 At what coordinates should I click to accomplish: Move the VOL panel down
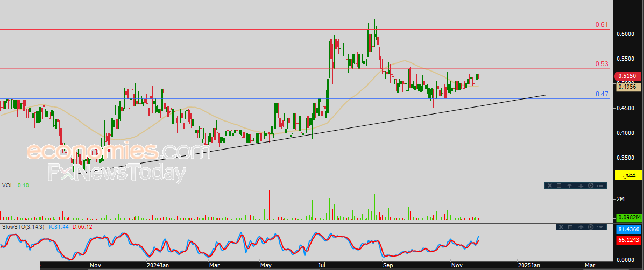(581, 186)
